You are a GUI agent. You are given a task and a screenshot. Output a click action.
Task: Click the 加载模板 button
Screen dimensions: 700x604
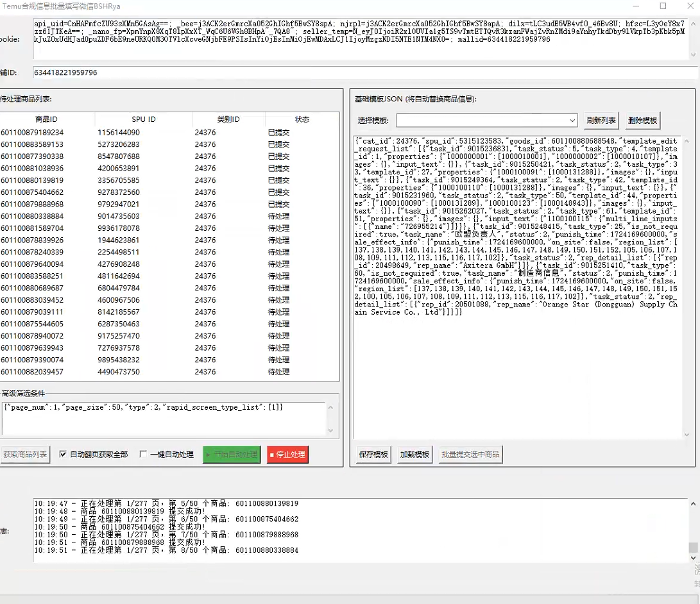click(414, 455)
